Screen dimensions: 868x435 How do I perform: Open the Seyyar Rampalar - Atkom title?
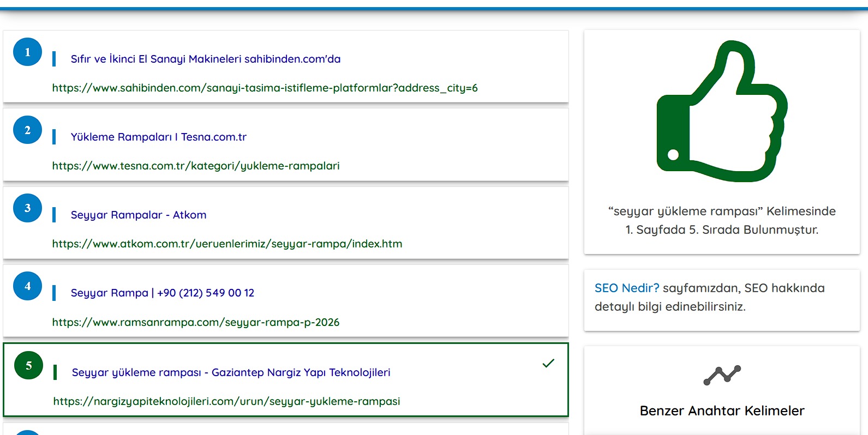tap(139, 215)
